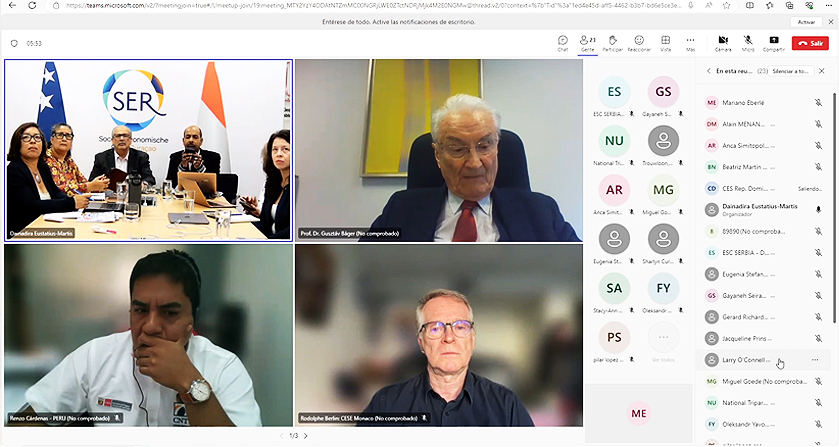The height and width of the screenshot is (447, 839).
Task: Toggle Mariano Eberlé's microphone icon
Action: pyautogui.click(x=818, y=102)
